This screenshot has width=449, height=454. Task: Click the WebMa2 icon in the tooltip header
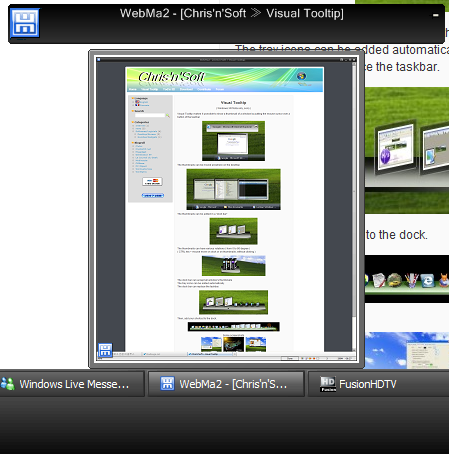point(25,23)
